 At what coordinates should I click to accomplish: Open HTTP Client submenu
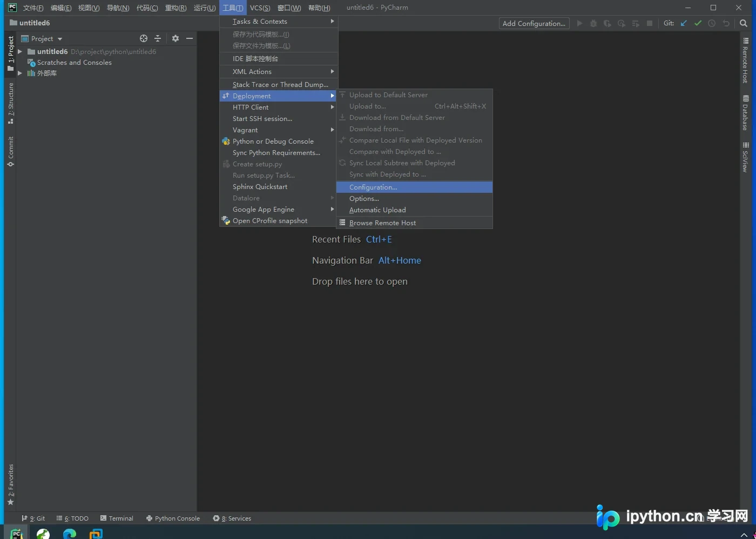[x=279, y=107]
